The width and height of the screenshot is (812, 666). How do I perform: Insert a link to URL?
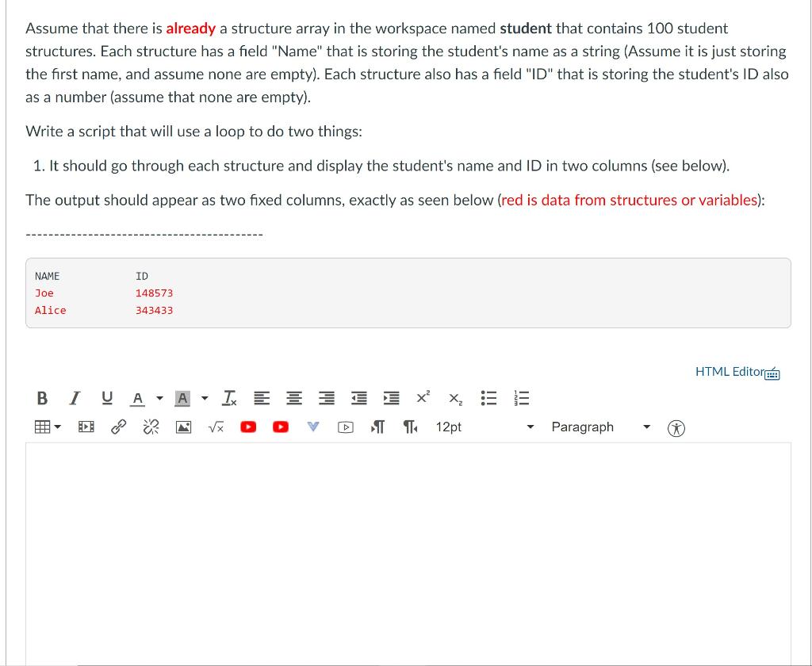pyautogui.click(x=119, y=427)
